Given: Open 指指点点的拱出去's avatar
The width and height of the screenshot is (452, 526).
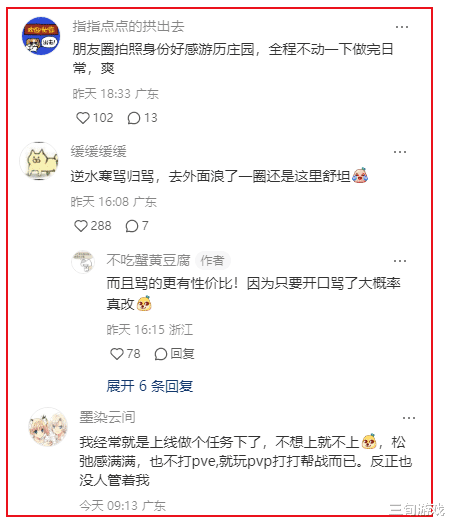Looking at the screenshot, I should (x=41, y=36).
